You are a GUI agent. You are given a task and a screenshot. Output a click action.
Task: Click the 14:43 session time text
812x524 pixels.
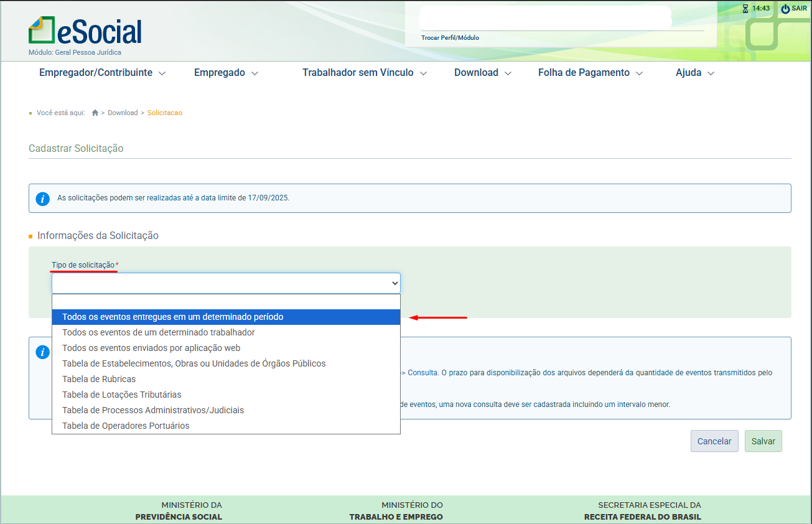[x=761, y=9]
